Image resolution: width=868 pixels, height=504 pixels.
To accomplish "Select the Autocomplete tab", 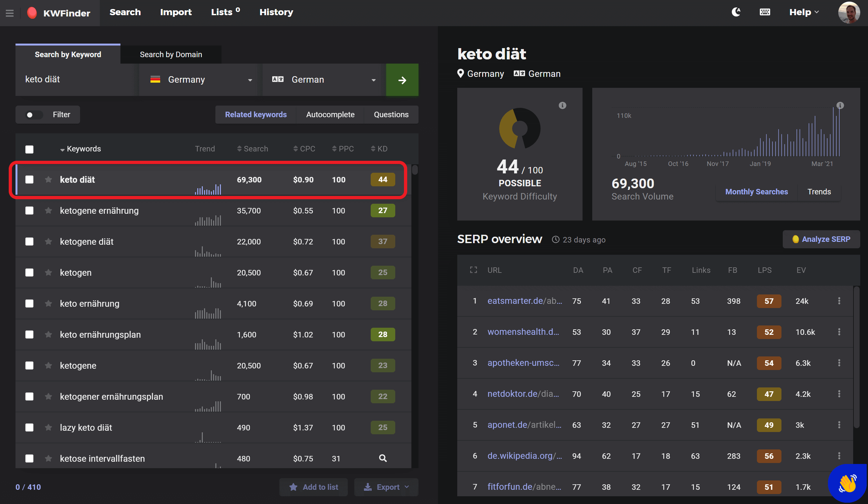I will tap(330, 115).
